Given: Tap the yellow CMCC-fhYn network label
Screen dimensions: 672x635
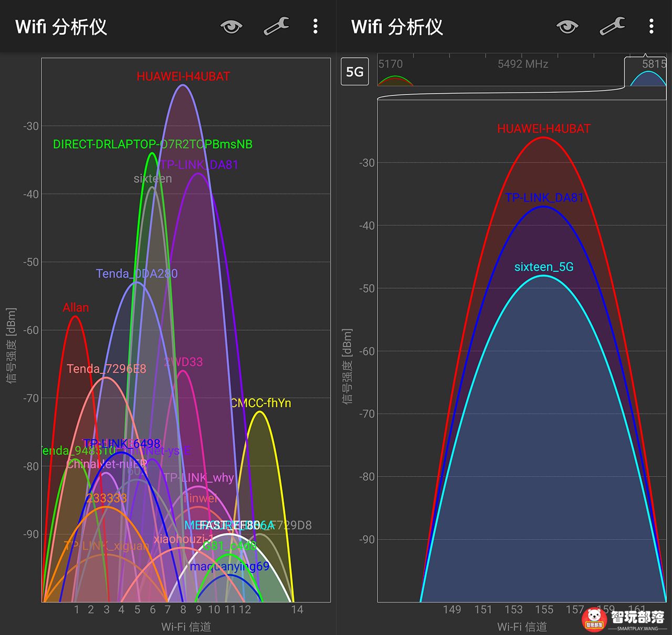Looking at the screenshot, I should point(261,403).
